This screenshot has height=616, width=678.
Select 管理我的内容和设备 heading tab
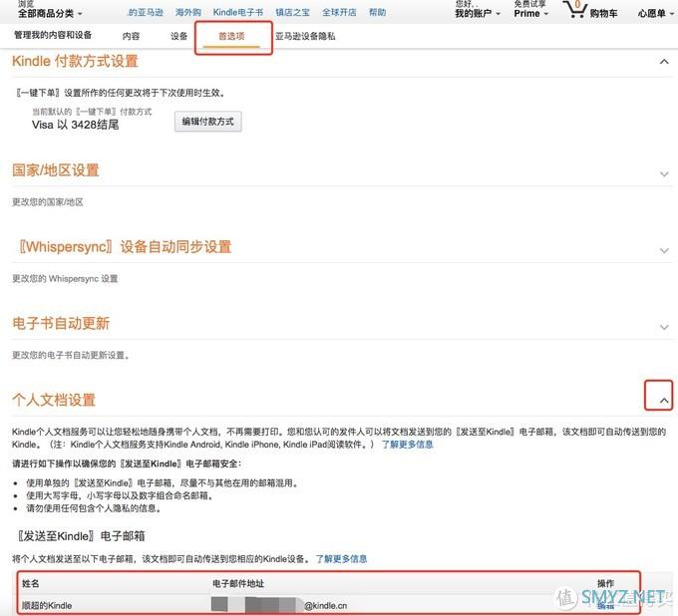53,35
